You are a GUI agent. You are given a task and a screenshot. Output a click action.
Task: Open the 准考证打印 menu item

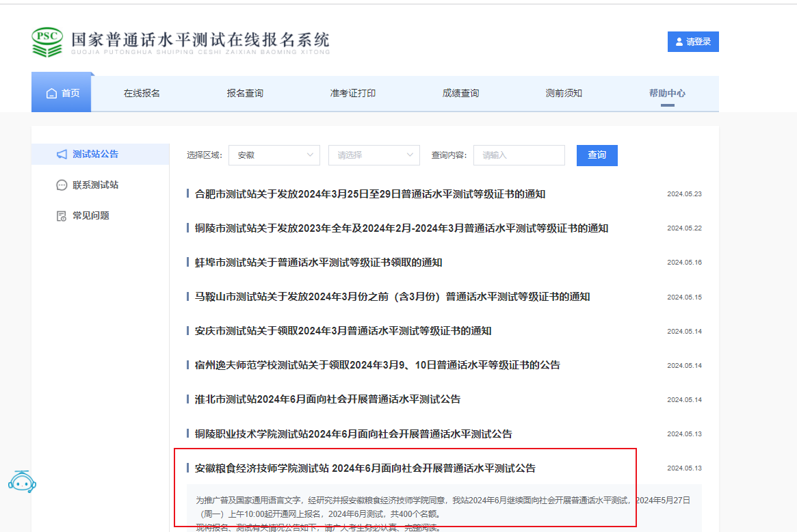pyautogui.click(x=353, y=94)
